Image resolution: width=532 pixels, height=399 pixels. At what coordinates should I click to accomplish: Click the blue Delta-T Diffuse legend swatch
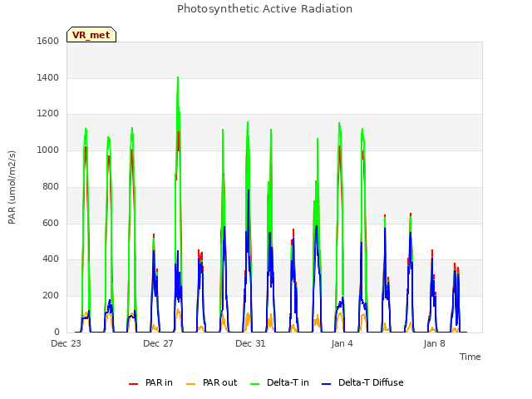point(326,384)
